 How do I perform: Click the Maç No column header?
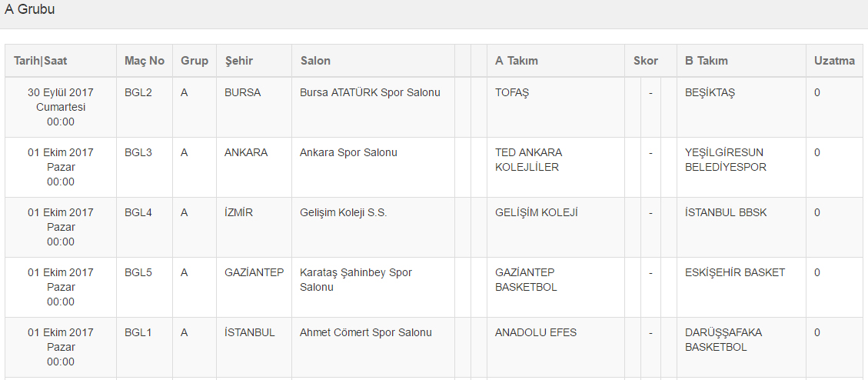(145, 61)
